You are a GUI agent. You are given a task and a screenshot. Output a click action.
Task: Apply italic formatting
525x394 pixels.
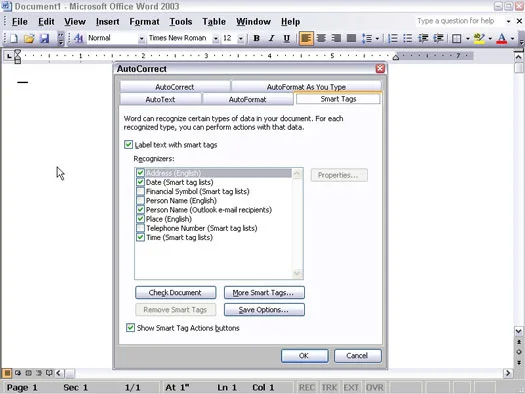click(272, 38)
